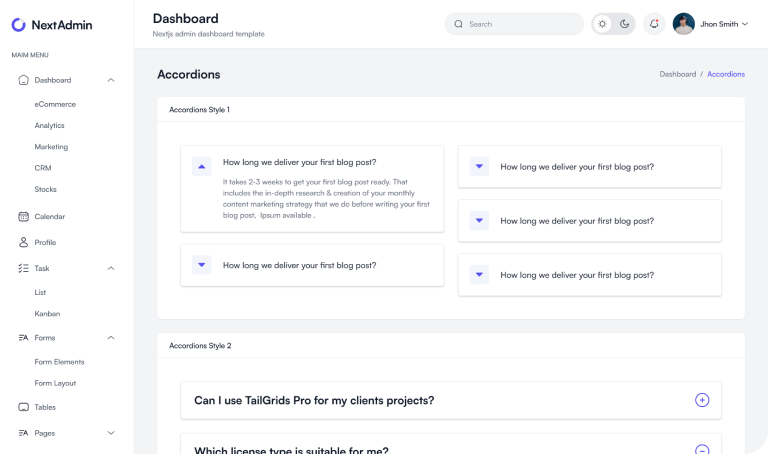The width and height of the screenshot is (768, 454).
Task: Select the Tables icon in sidebar
Action: (23, 407)
